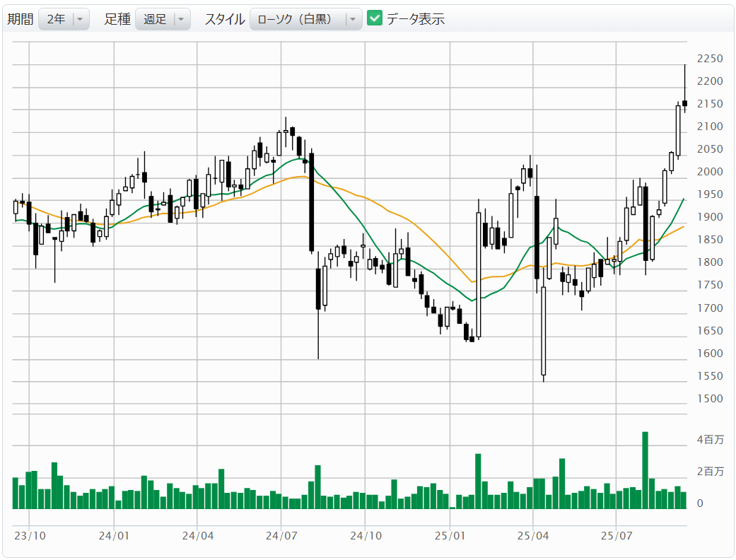The image size is (736, 560).
Task: Click the 24/07 date axis label
Action: point(281,536)
